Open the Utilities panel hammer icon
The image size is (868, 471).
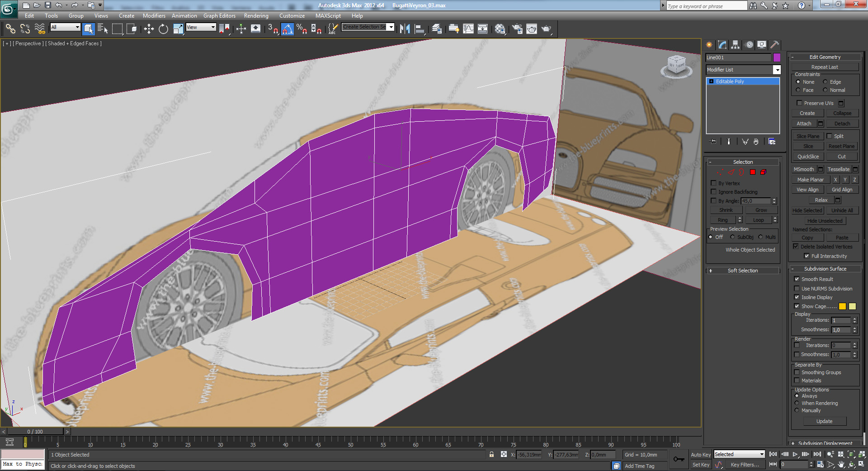tap(775, 45)
